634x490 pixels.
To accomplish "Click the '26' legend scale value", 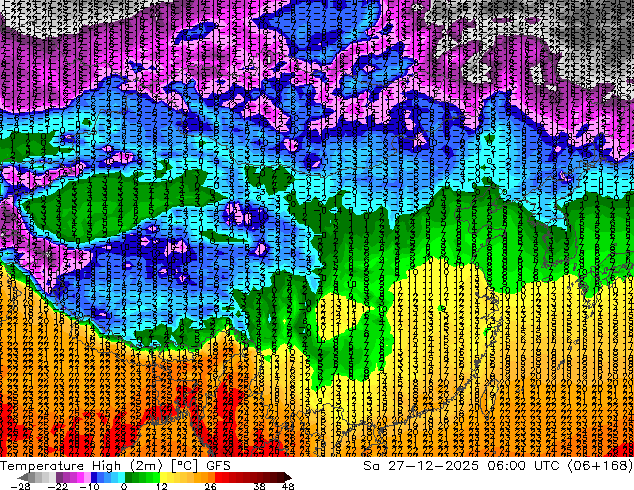I will click(x=210, y=486).
